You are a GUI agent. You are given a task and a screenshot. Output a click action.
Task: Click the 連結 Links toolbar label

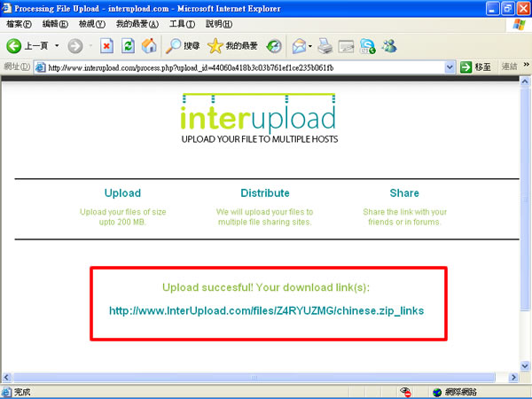point(510,66)
